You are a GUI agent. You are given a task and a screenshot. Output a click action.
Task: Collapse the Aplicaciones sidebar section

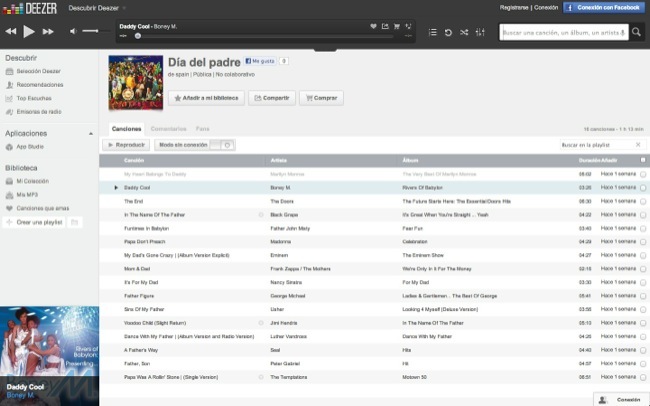(91, 132)
